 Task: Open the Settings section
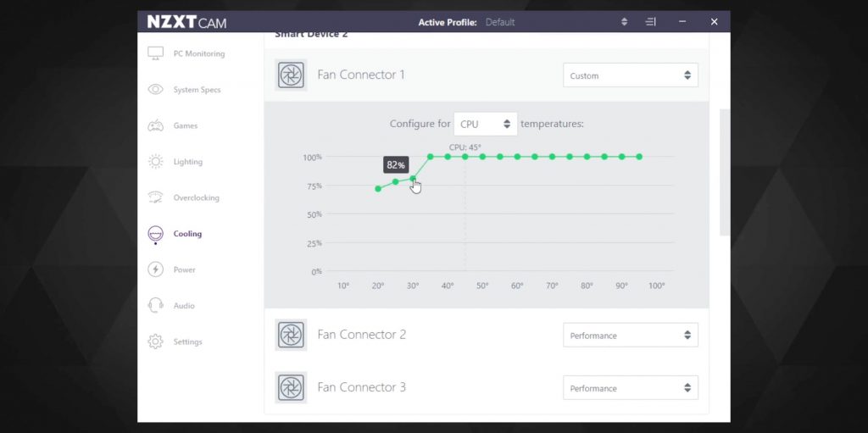coord(187,341)
